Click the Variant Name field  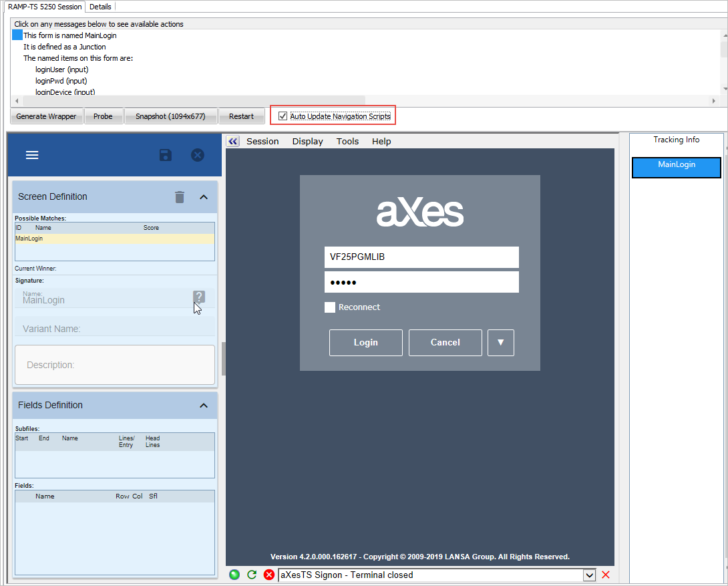115,327
